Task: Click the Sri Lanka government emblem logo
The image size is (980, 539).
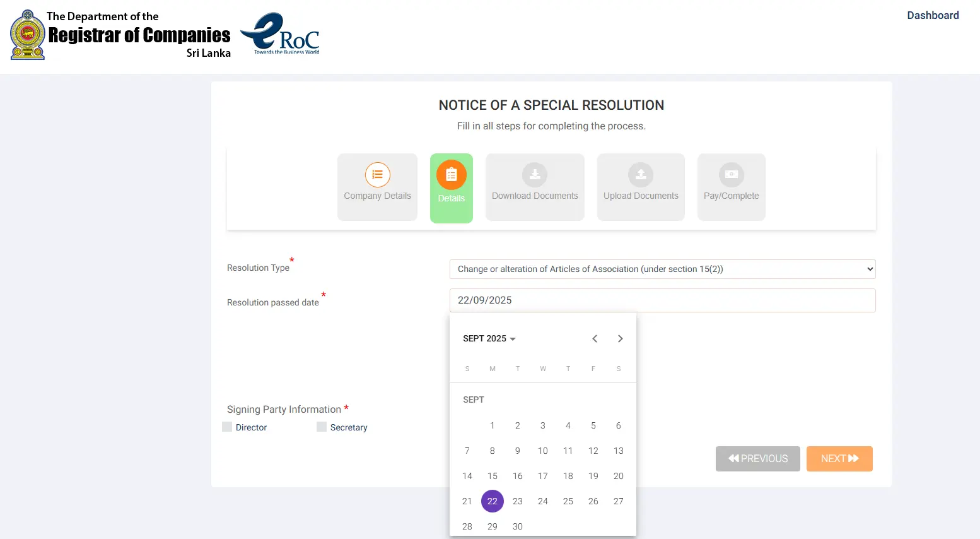Action: (25, 33)
